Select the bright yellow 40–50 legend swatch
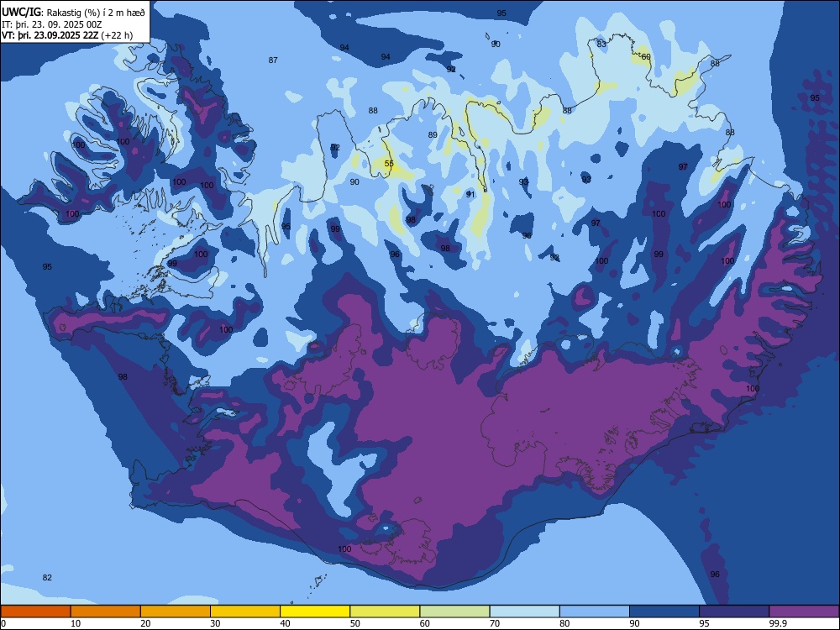 tap(315, 612)
